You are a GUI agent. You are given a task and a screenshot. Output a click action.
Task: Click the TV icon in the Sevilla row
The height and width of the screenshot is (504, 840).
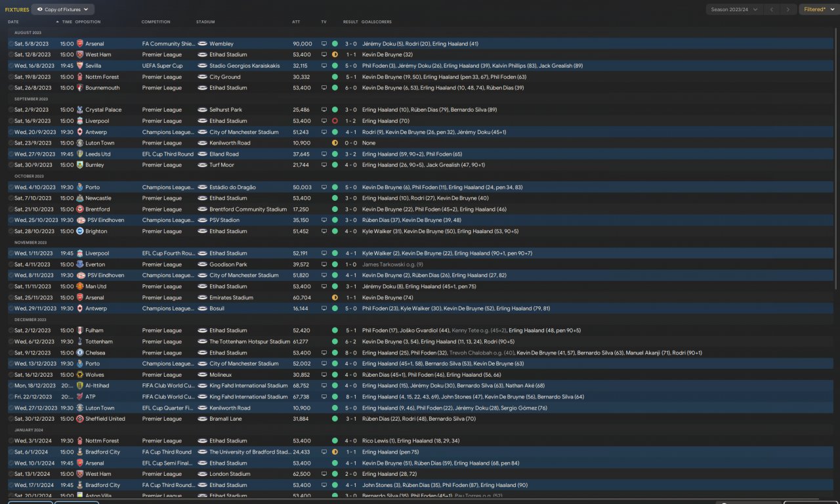(x=324, y=66)
